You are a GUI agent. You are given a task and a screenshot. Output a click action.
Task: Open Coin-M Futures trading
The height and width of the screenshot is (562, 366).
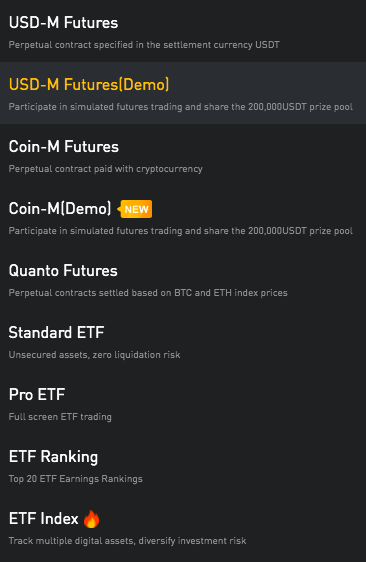pyautogui.click(x=183, y=155)
